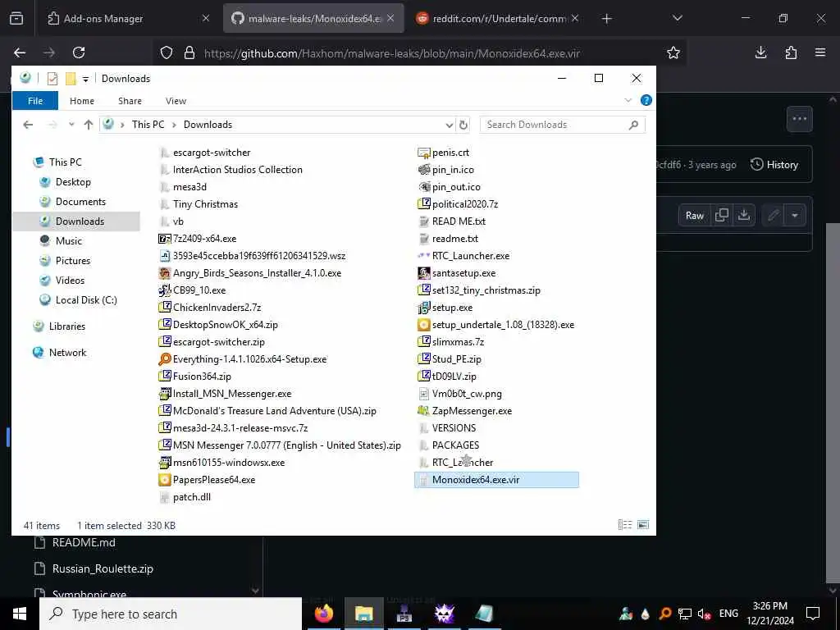Click chevron between This PC and Downloads
Viewport: 840px width, 630px height.
tap(174, 125)
